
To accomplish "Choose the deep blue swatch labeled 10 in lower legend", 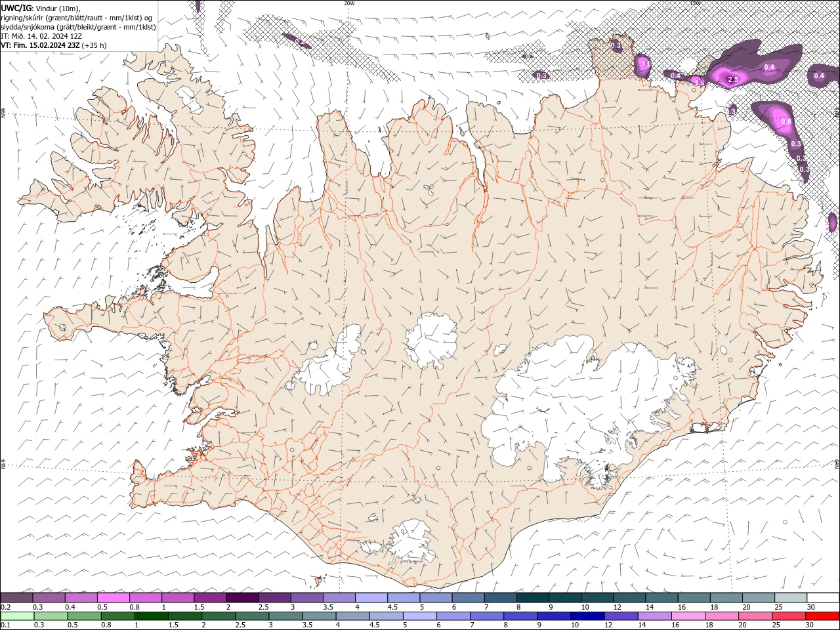I will click(587, 616).
